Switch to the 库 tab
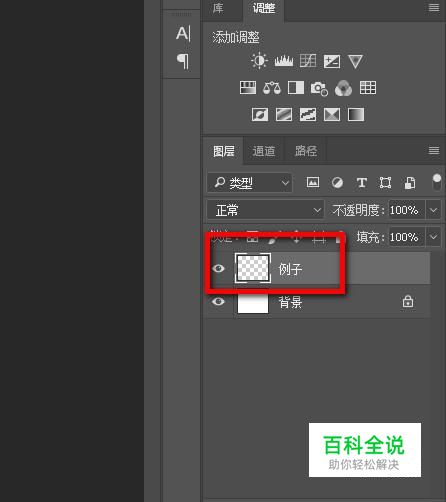Viewport: 446px width, 502px height. (218, 8)
